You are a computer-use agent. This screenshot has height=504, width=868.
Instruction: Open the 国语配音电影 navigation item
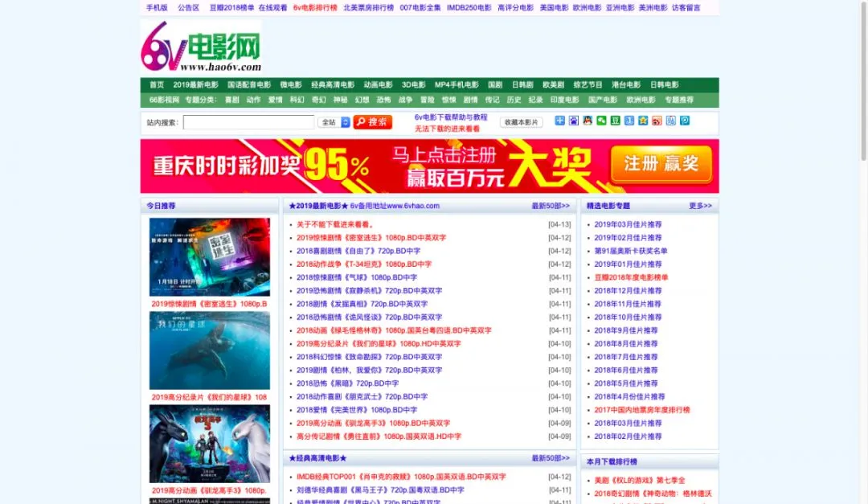249,84
